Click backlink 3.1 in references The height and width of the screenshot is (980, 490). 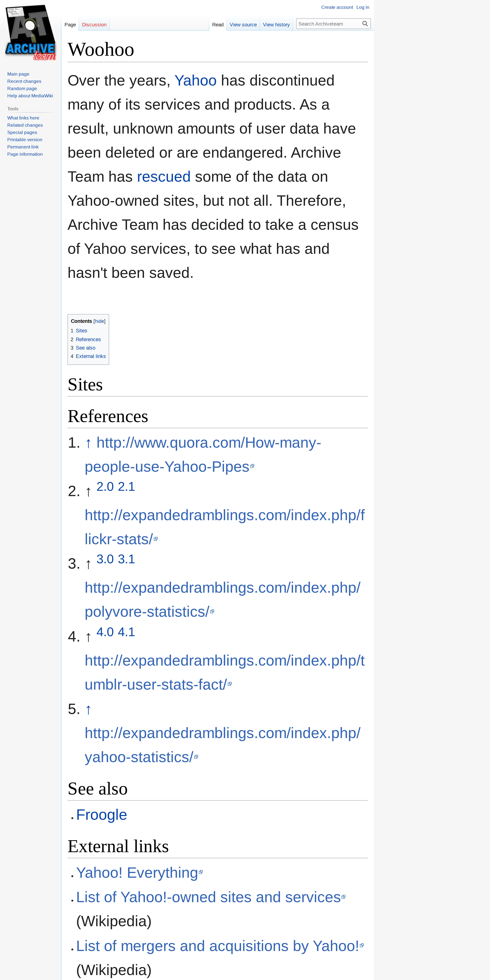click(x=126, y=559)
